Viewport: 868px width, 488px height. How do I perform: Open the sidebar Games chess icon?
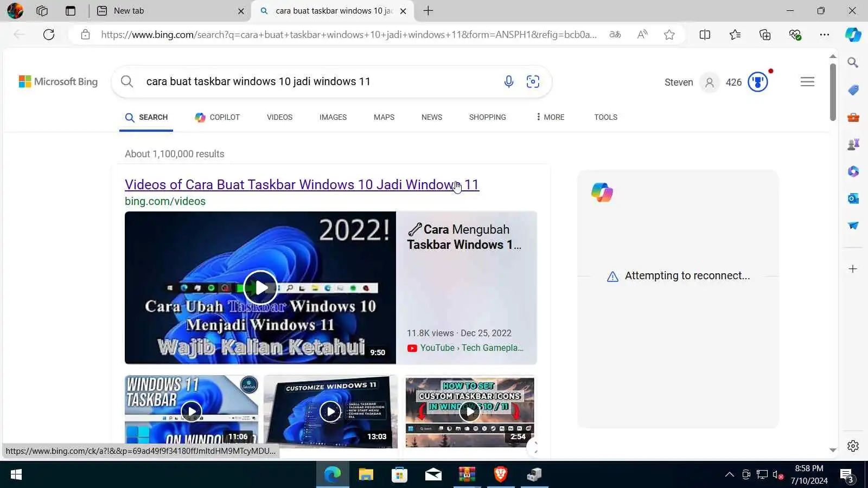pyautogui.click(x=853, y=144)
